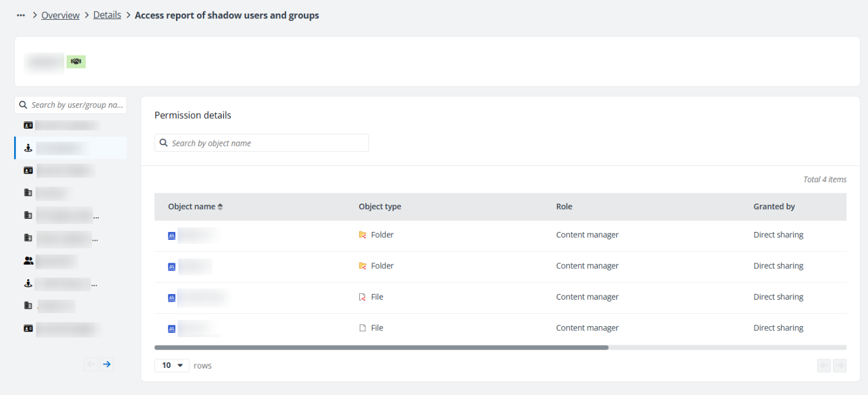Click the blue object thumbnail in the second row
Viewport: 868px width, 395px height.
[x=171, y=266]
